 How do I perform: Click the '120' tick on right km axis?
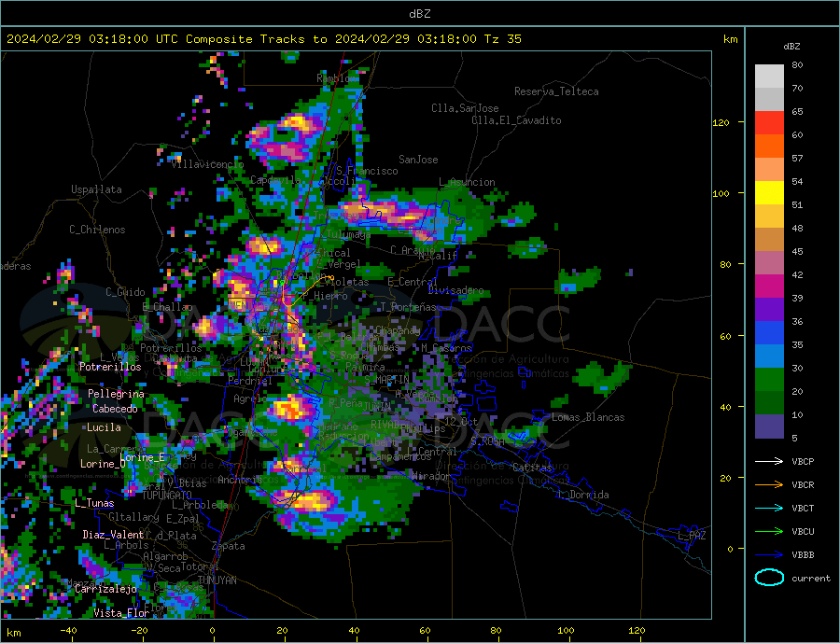pyautogui.click(x=721, y=122)
